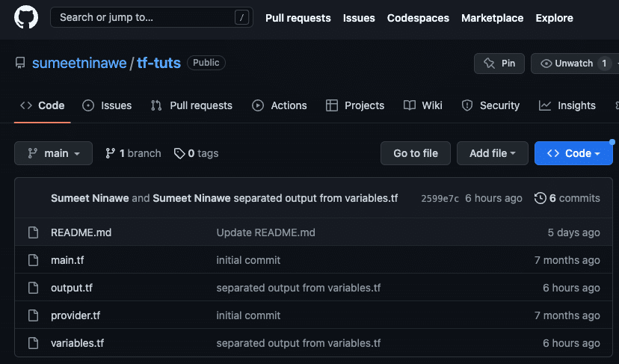Click the tag icon for tags
619x364 pixels.
179,153
